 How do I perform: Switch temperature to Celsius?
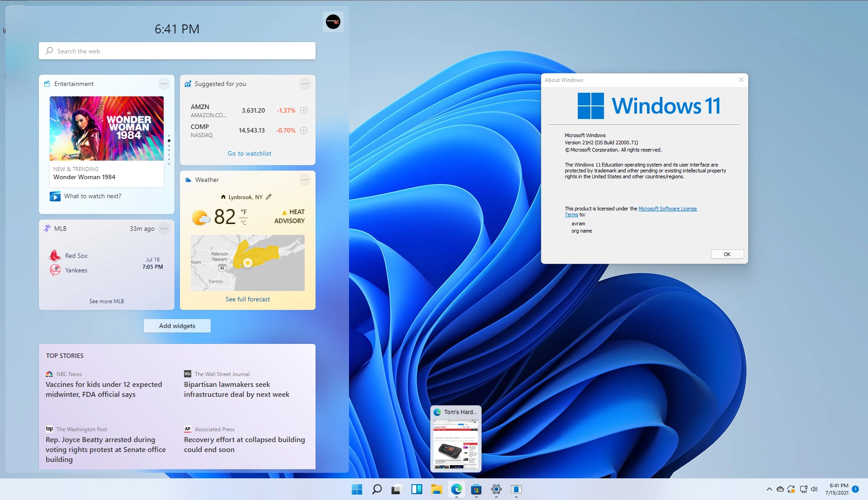tap(244, 222)
